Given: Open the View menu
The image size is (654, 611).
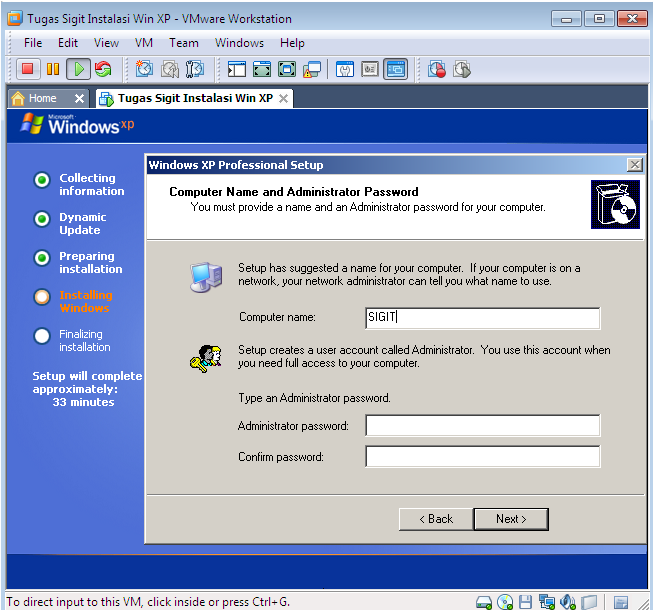Looking at the screenshot, I should (106, 43).
